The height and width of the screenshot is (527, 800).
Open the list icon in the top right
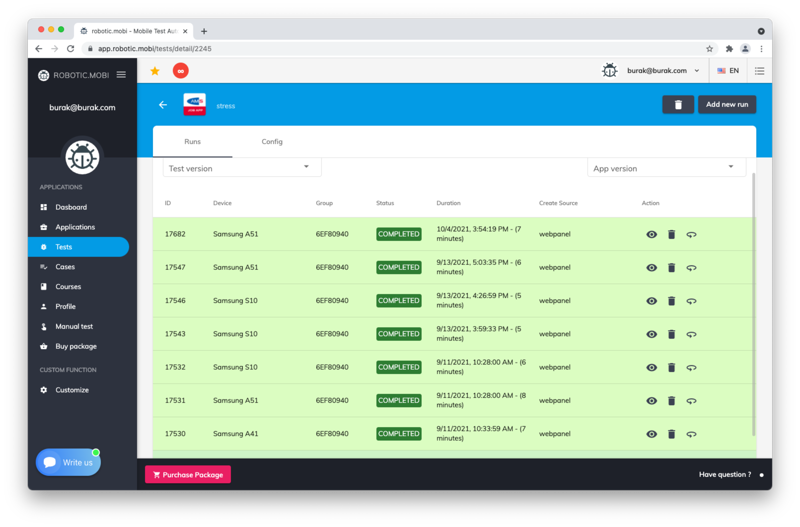coord(759,71)
